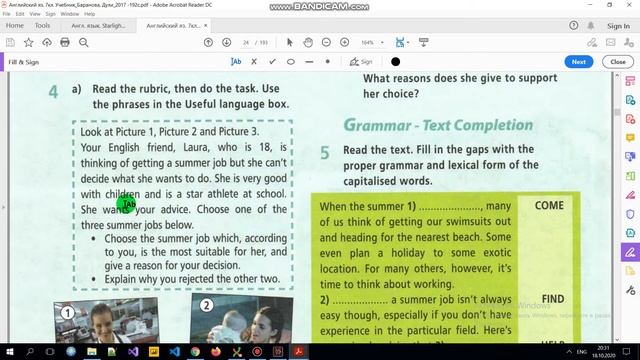Screen dimensions: 640x360
Task: Open the green pages tool in right pane
Action: tap(630, 176)
